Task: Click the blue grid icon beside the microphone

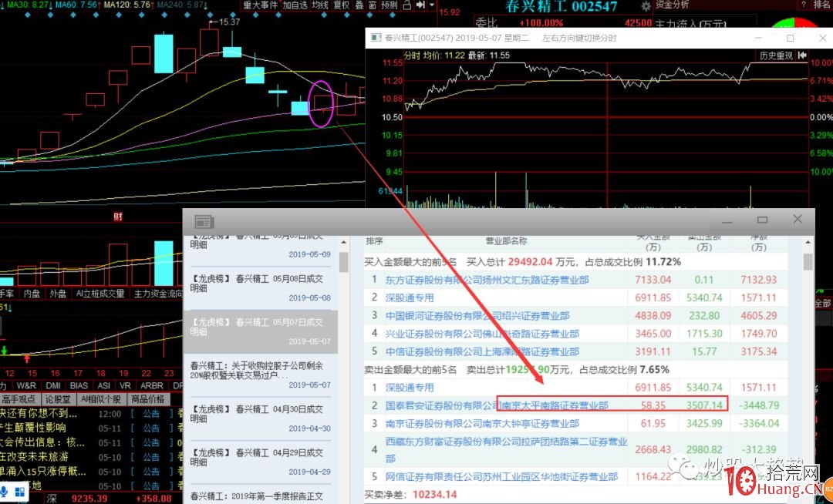Action: pos(19,492)
